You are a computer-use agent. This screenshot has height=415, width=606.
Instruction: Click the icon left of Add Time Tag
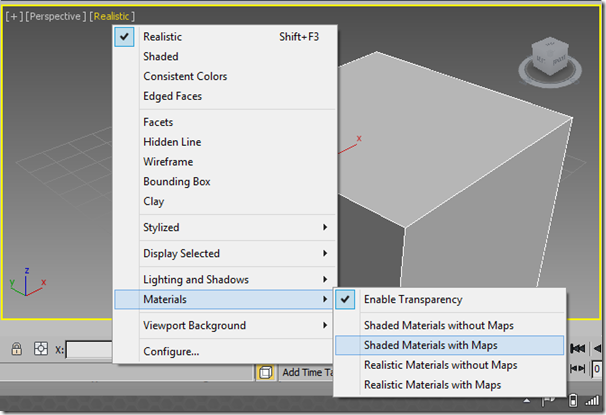pos(266,372)
